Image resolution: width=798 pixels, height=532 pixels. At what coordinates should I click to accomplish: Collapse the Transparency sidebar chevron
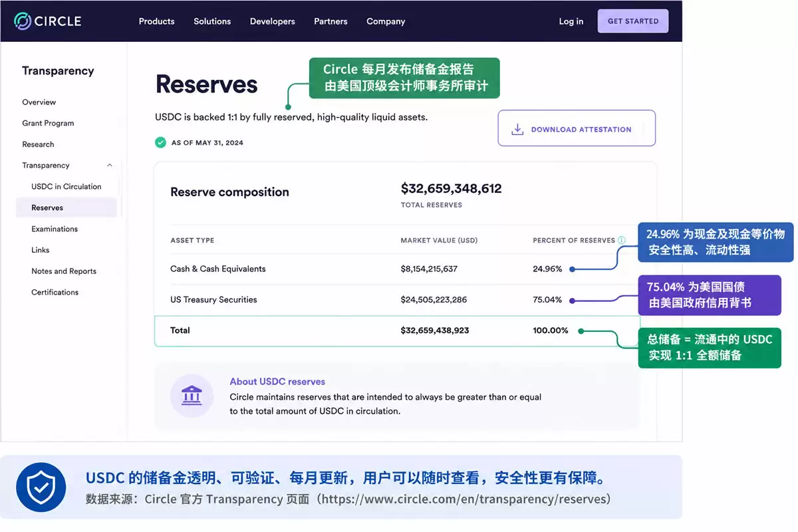coord(110,166)
